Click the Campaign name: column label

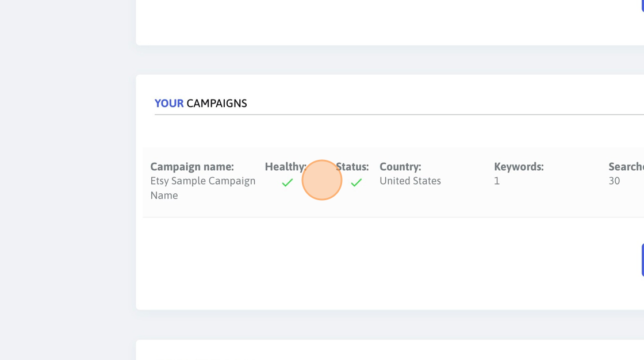click(192, 166)
